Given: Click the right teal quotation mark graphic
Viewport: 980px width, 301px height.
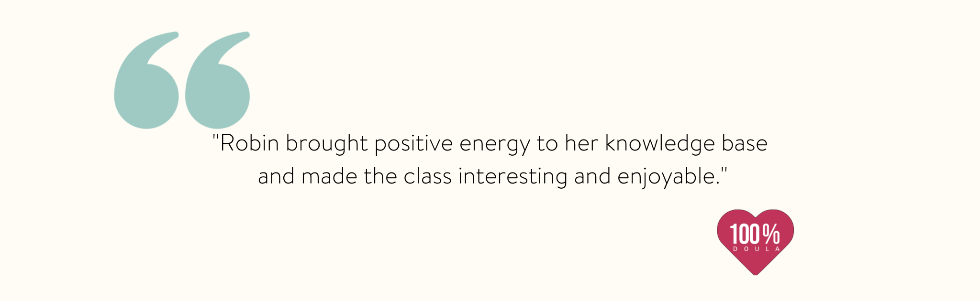Looking at the screenshot, I should [x=217, y=80].
